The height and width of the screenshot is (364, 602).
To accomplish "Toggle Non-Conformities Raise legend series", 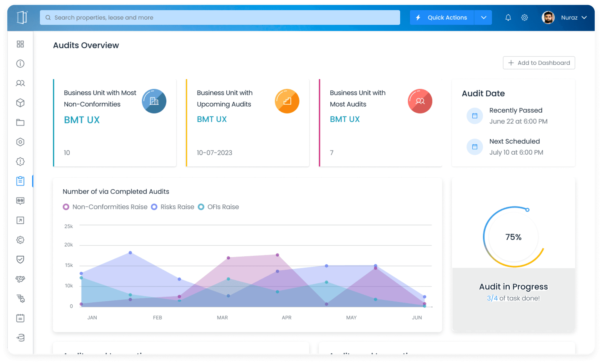I will (x=105, y=207).
